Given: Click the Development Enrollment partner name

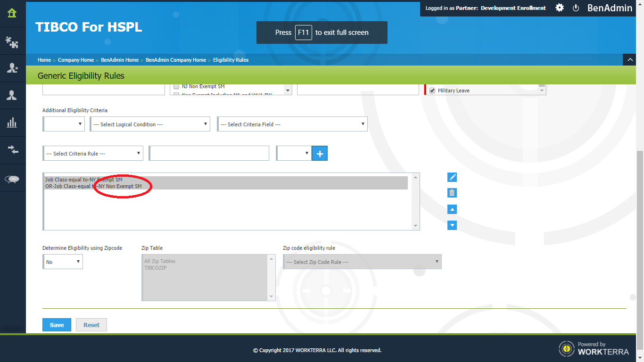Looking at the screenshot, I should tap(513, 8).
